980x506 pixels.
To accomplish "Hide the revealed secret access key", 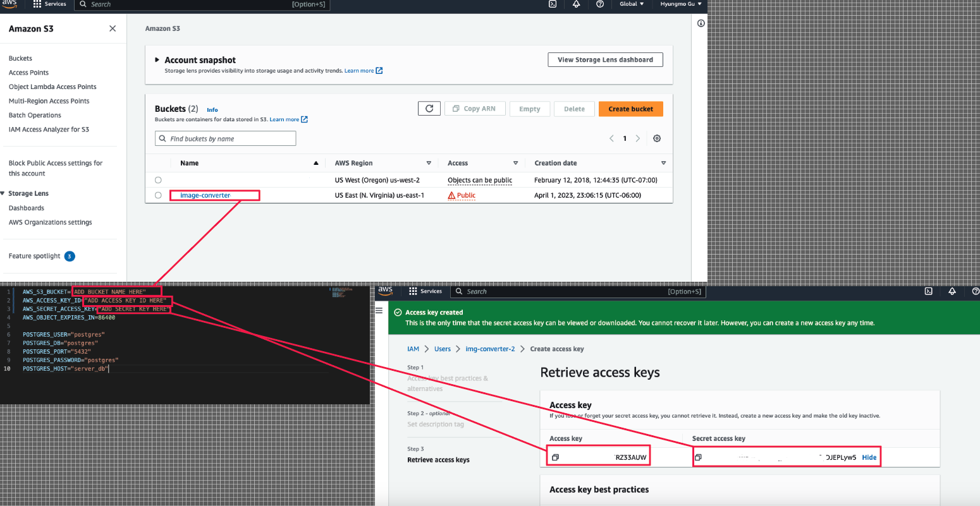I will 869,456.
